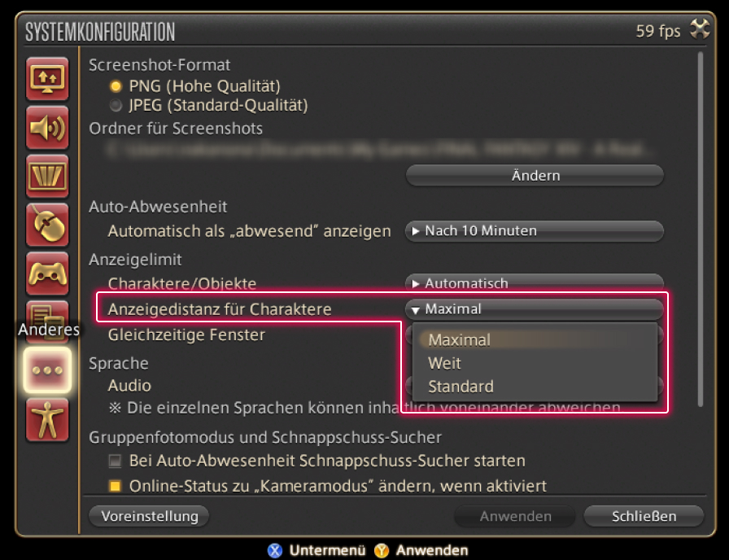Select the Anderes three-dots icon
Image resolution: width=729 pixels, height=560 pixels.
pos(47,369)
